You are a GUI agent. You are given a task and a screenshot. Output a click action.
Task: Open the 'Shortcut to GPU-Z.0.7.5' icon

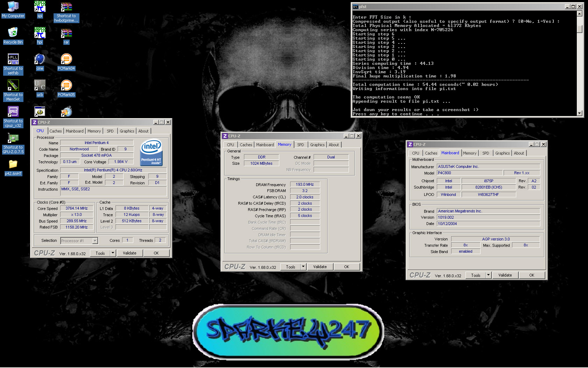point(13,143)
